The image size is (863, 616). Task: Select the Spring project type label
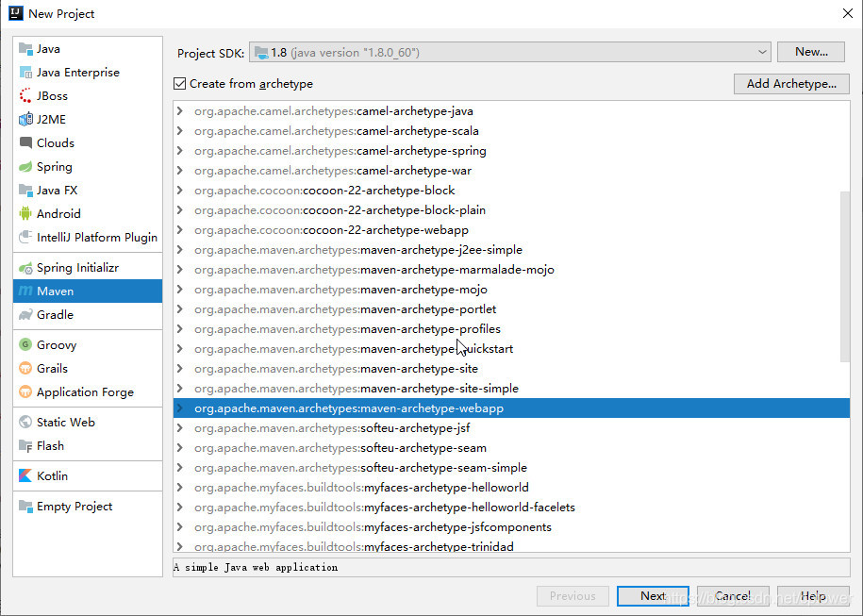click(x=55, y=167)
